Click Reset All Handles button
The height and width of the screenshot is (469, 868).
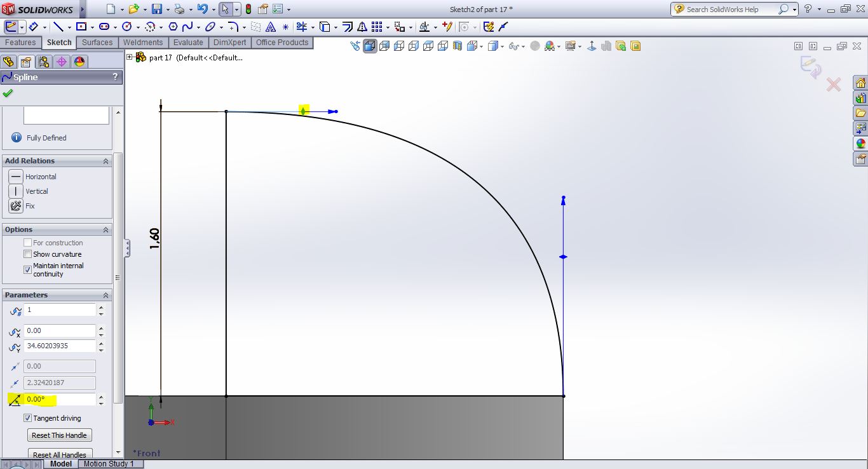(x=60, y=454)
